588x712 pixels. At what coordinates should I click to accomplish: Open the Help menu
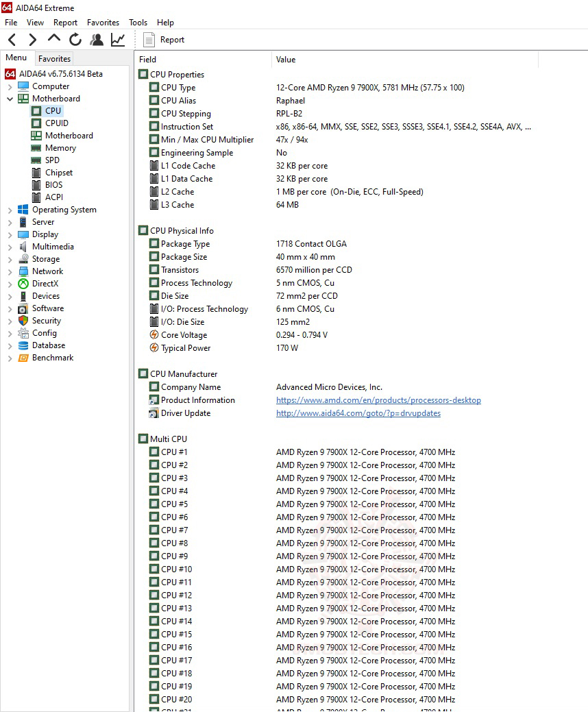(x=165, y=22)
